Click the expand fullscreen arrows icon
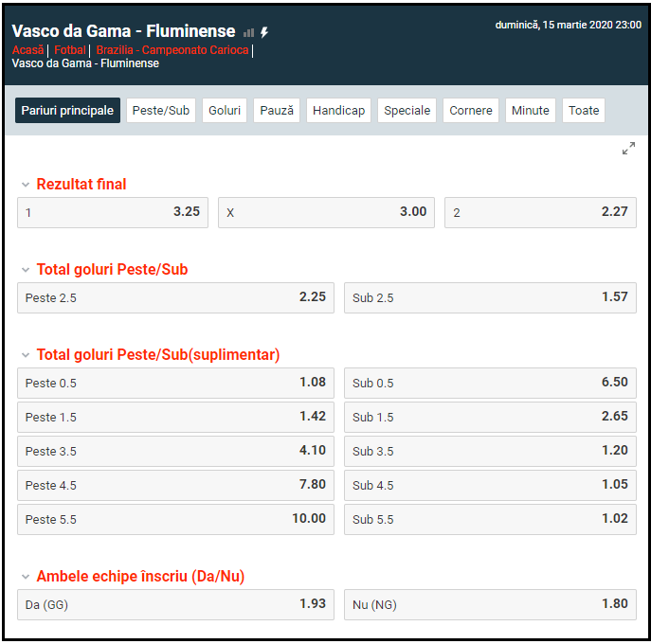 [x=628, y=149]
